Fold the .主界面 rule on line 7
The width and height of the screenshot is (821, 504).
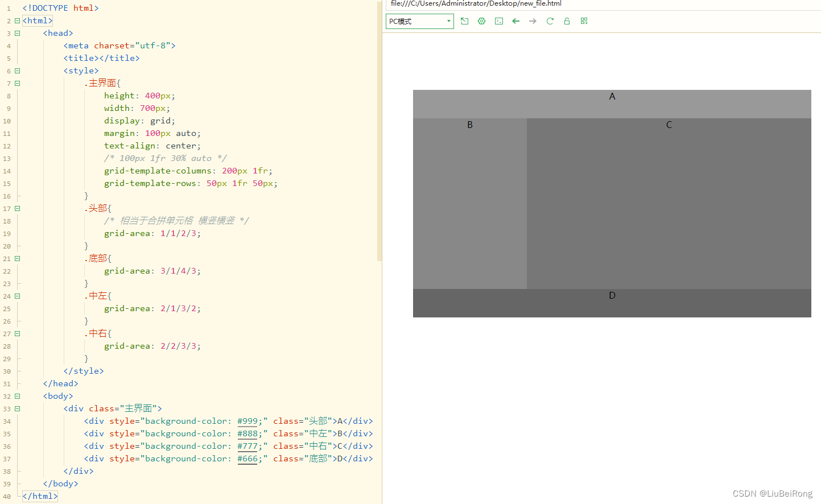tap(17, 83)
